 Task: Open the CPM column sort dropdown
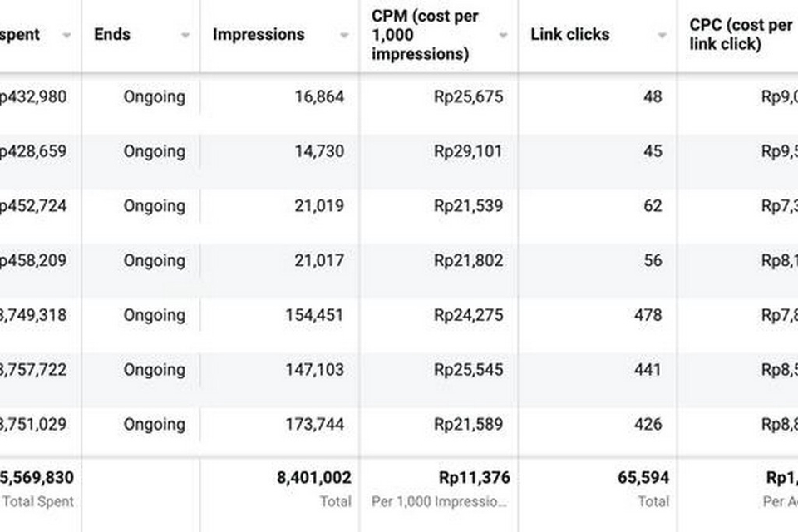pos(501,35)
